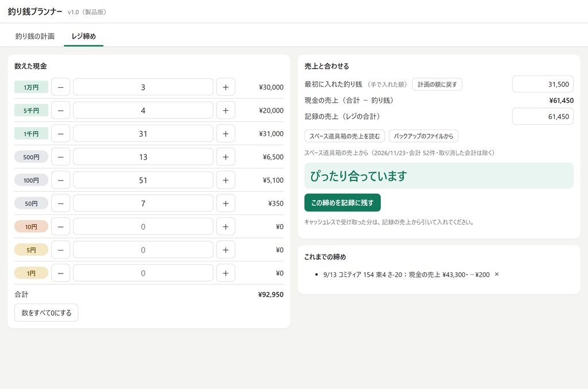Decrease the 1万円 count with minus
Image resolution: width=588 pixels, height=389 pixels.
(61, 87)
